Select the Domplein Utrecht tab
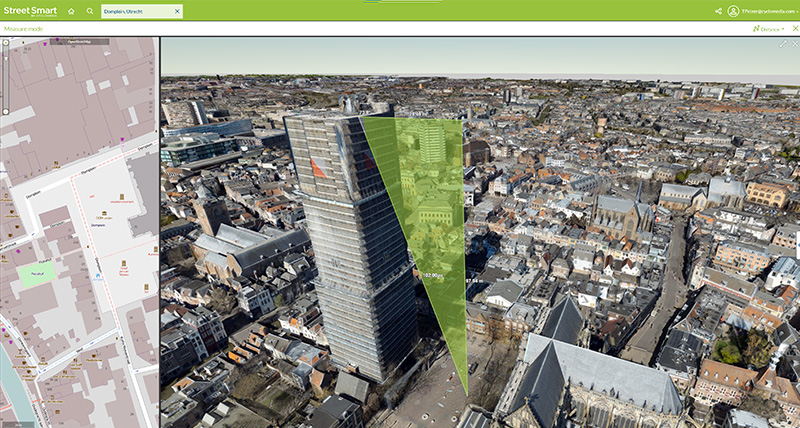 pyautogui.click(x=136, y=11)
